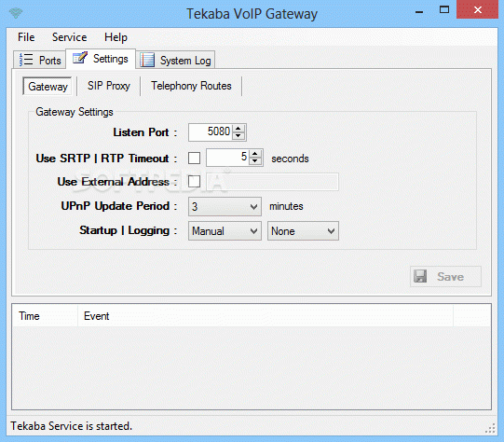Screen dimensions: 504x442
Task: Click the Tekaba app icon in title bar
Action: 16,13
